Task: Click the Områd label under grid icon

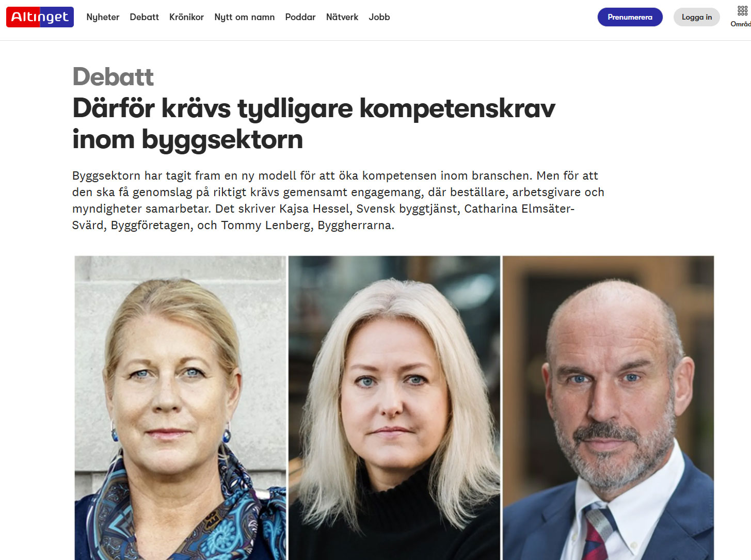Action: click(741, 24)
